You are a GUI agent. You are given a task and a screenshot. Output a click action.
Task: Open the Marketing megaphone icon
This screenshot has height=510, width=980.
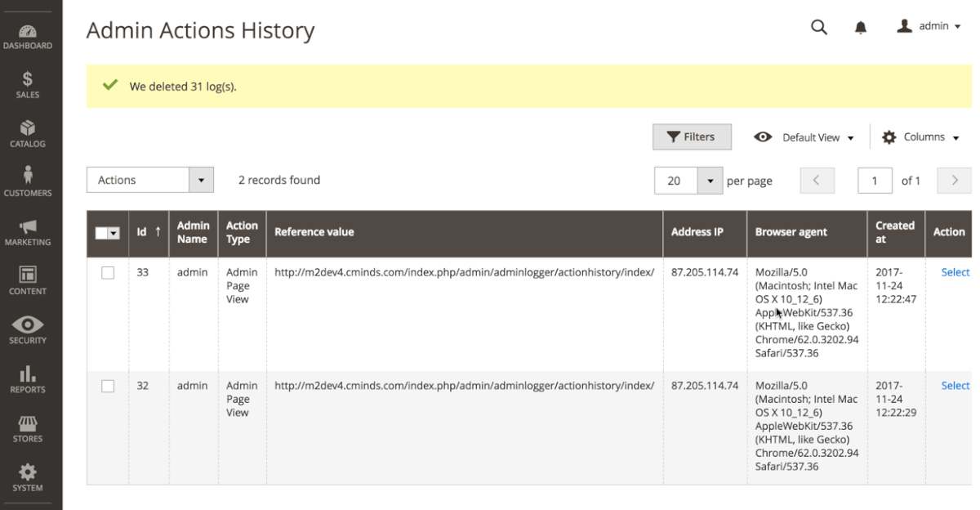tap(28, 232)
